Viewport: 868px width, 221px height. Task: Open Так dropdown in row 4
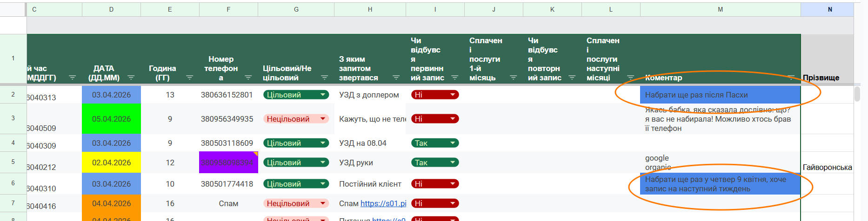(x=453, y=143)
